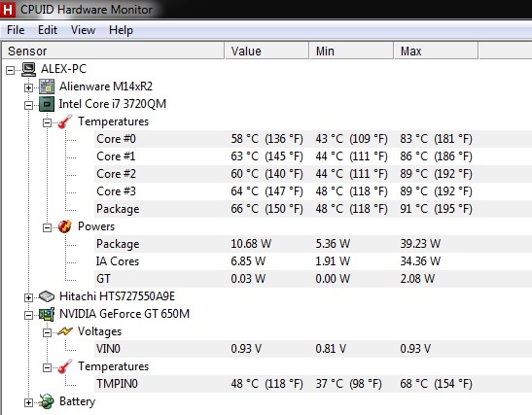Click the 86 °C (186 °F) max value
The width and height of the screenshot is (532, 415).
(x=436, y=156)
